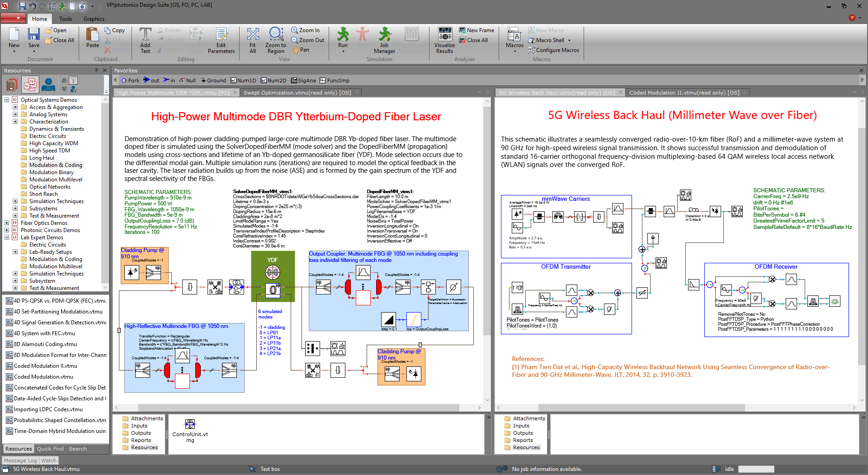Viewport: 868px width, 475px height.
Task: Switch to the Watch tab at the bottom
Action: pos(49,461)
